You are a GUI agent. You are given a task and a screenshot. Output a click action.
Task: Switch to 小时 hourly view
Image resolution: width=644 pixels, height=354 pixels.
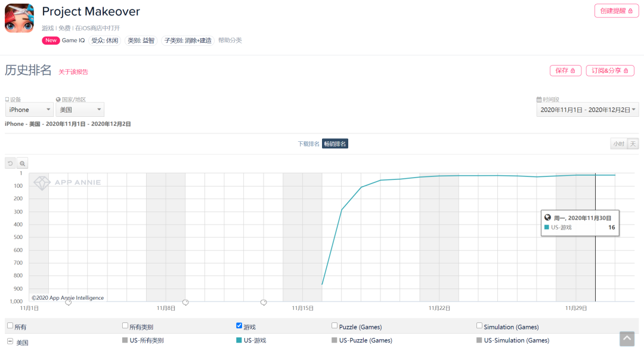[x=618, y=144]
